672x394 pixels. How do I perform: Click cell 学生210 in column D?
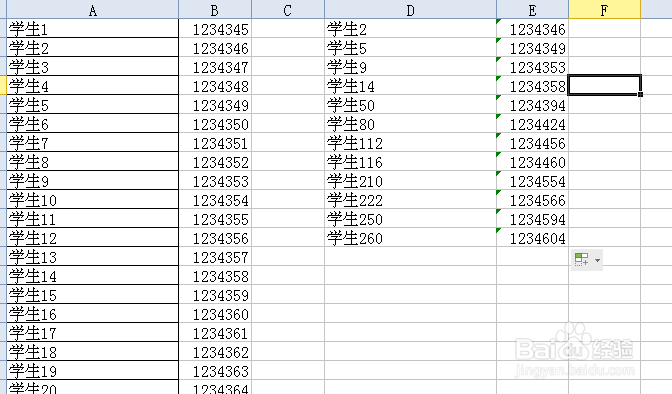click(x=411, y=180)
